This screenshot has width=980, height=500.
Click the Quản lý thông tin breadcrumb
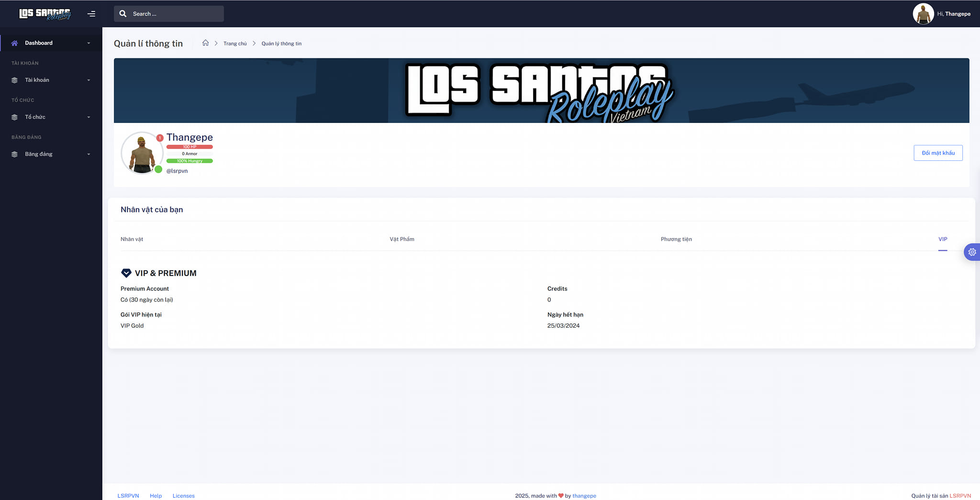click(x=281, y=44)
